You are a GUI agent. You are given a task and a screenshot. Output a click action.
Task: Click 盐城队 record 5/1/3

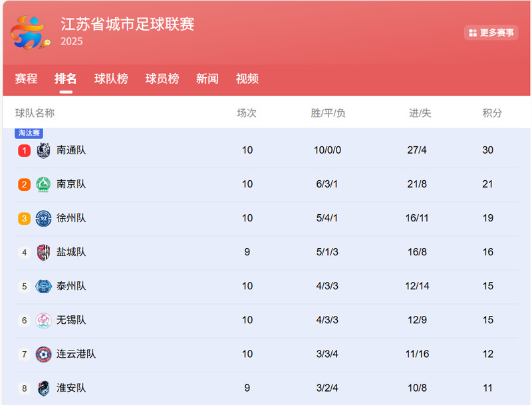pos(327,251)
